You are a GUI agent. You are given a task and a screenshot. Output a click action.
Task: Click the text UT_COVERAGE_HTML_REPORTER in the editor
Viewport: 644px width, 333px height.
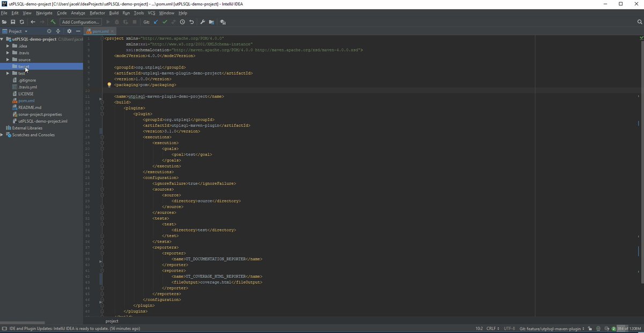click(216, 276)
